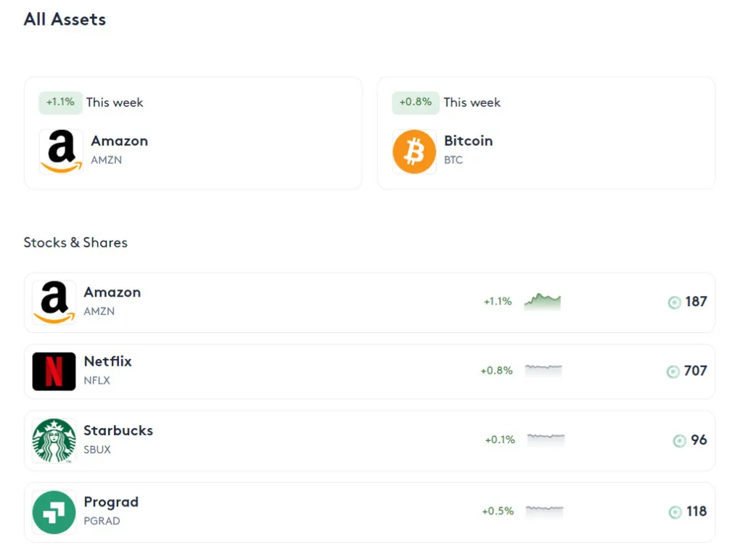Select the +0.8% badge on Bitcoin card
The width and height of the screenshot is (743, 560).
415,102
